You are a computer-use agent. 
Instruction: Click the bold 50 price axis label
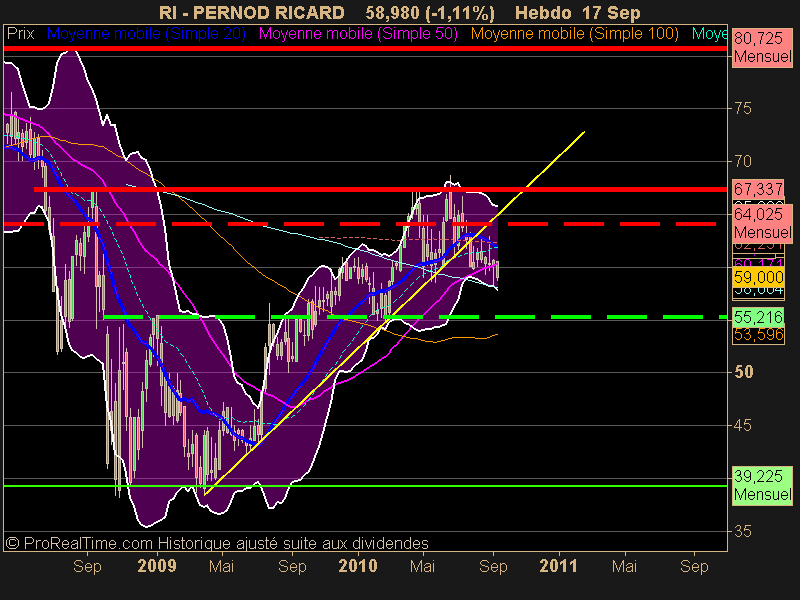click(x=743, y=372)
